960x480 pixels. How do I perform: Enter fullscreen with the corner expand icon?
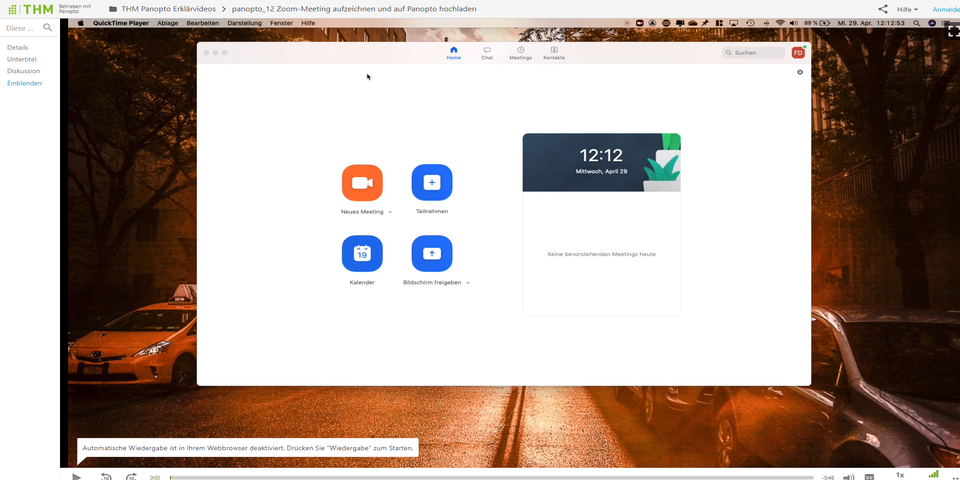point(953,31)
